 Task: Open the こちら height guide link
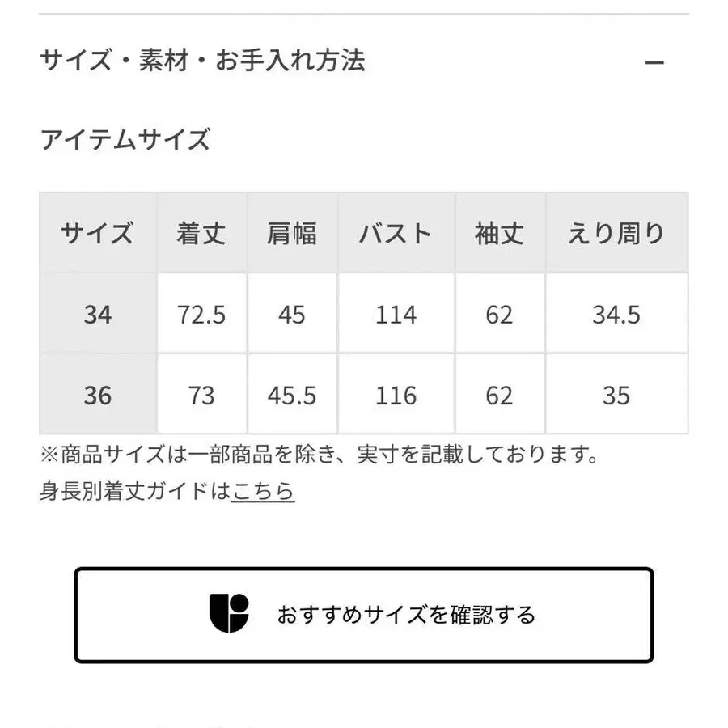click(x=263, y=491)
